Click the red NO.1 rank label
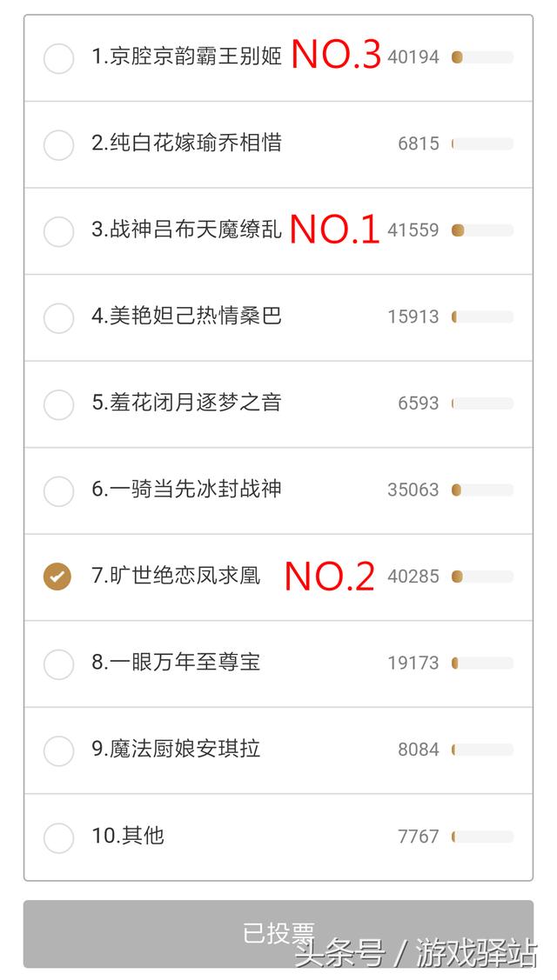The height and width of the screenshot is (980, 557). (334, 230)
